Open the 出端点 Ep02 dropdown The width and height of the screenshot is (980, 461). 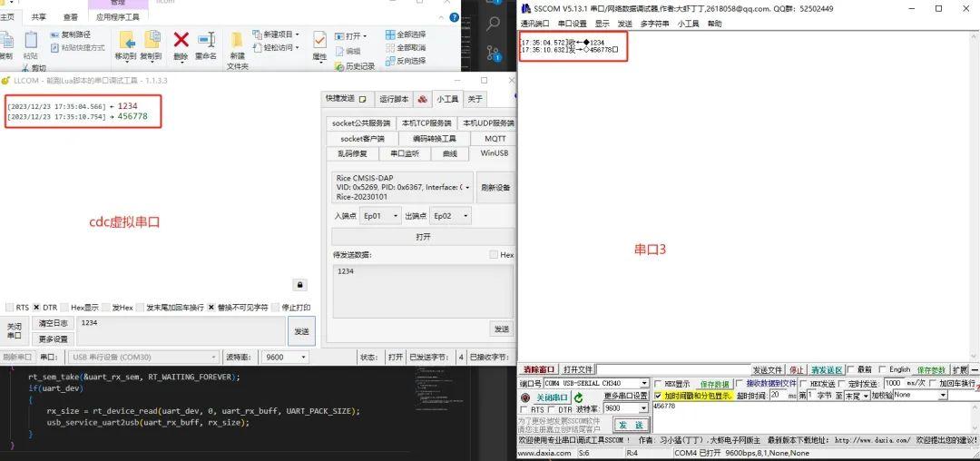pos(450,215)
